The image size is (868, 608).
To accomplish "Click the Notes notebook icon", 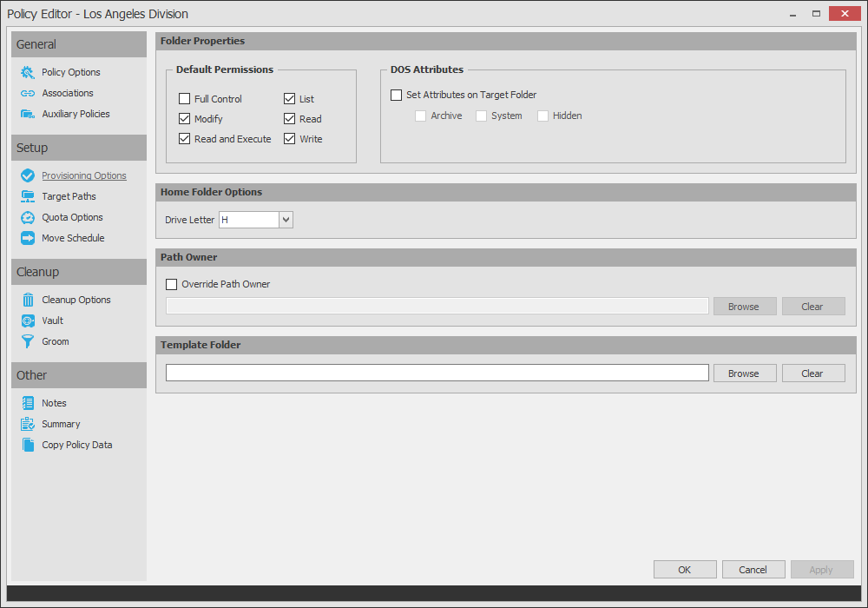I will [x=28, y=403].
